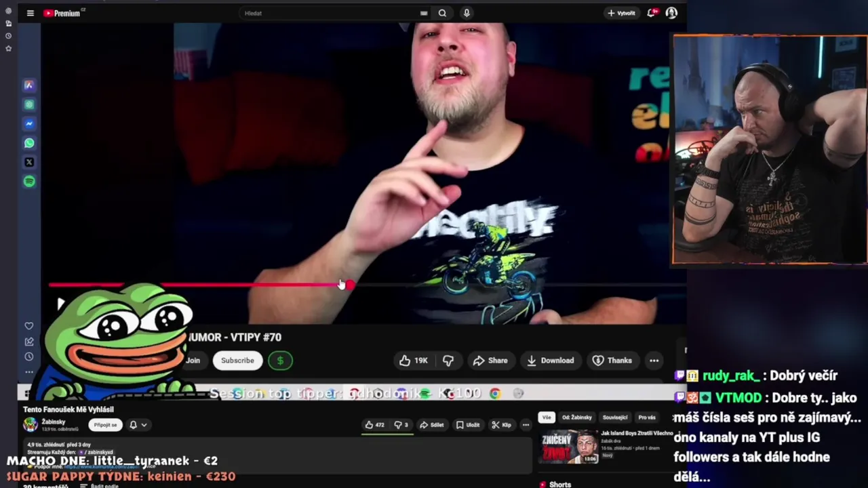
Task: Open the on-screen keyboard in the search box
Action: pos(424,13)
